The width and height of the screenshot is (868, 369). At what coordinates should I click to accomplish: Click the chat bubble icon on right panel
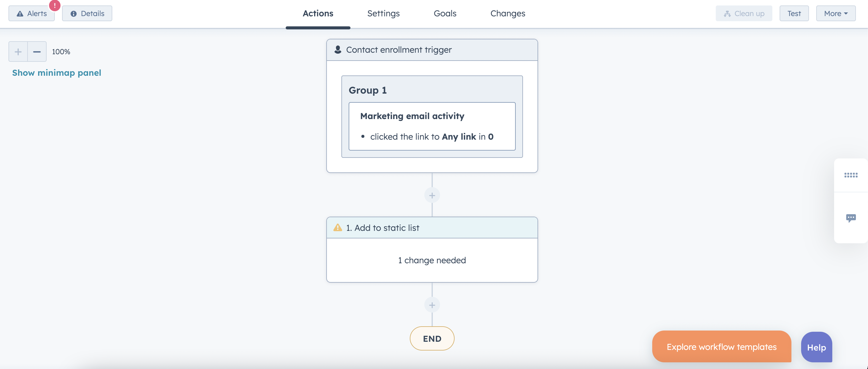coord(851,217)
